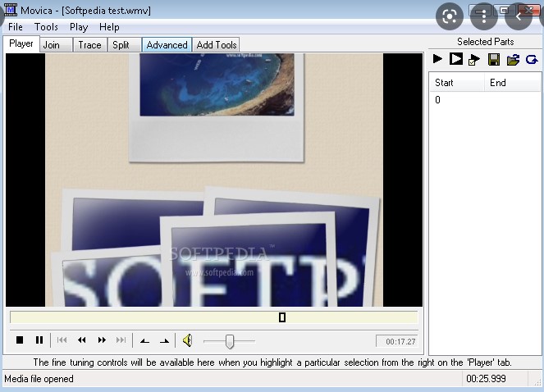Screen dimensions: 544x392
Task: Click total duration 00:25.999 in status bar
Action: coord(486,379)
